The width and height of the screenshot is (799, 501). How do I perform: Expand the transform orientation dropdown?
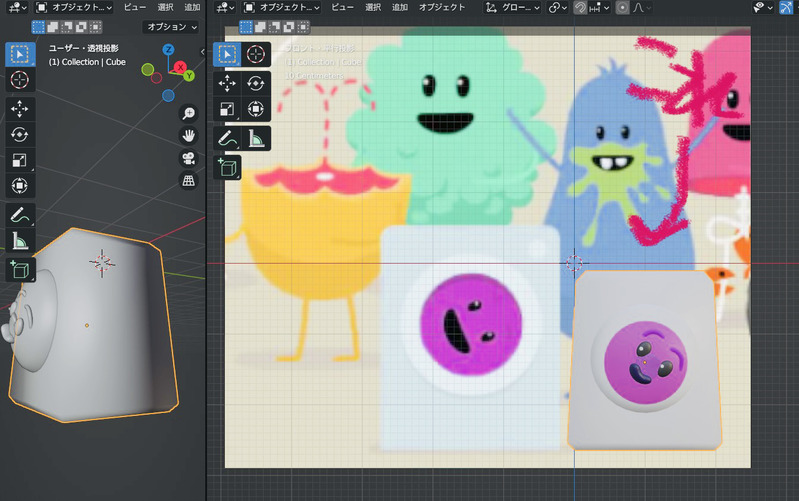point(512,7)
